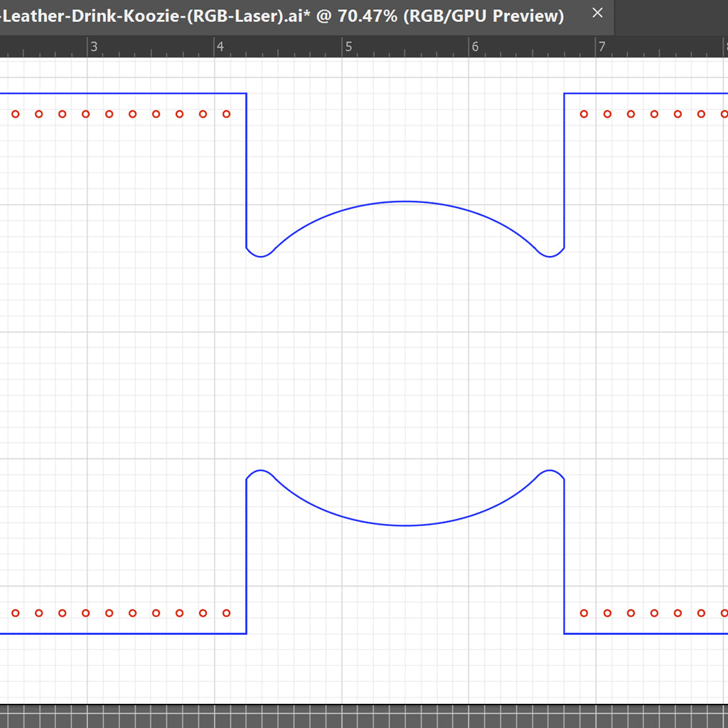Click the rightmost red circle in bottom-left row
This screenshot has width=728, height=728.
coord(227,613)
